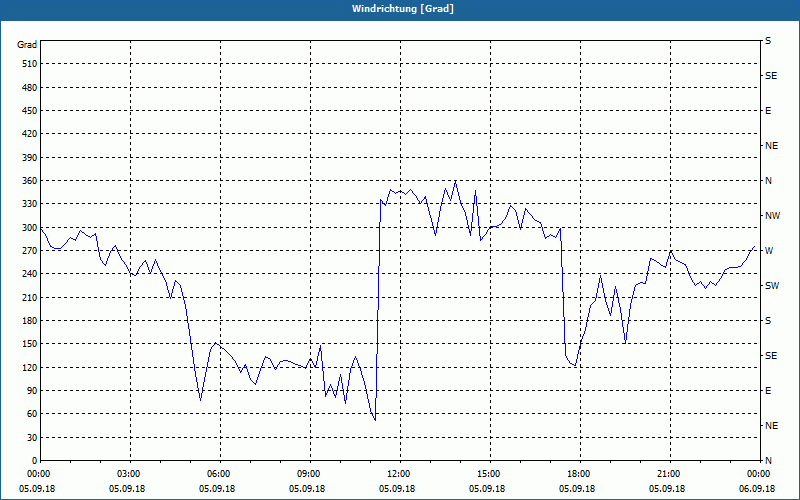Click the 510 value on the degree axis
800x500 pixels.
pyautogui.click(x=29, y=64)
